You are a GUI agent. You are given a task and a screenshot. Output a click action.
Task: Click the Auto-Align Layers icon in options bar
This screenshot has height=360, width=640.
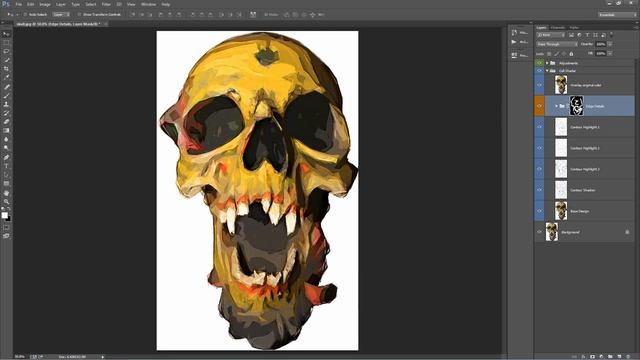253,15
